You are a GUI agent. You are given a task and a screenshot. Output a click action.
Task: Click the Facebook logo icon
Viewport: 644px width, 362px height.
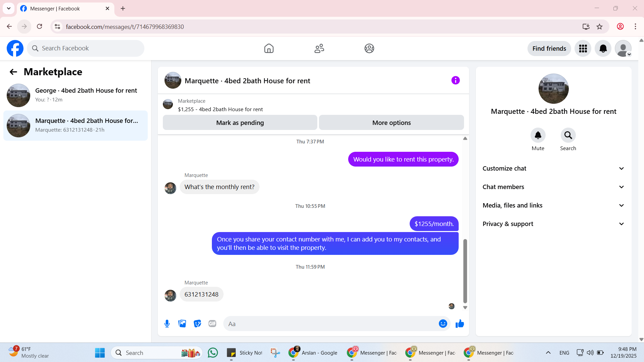[15, 48]
